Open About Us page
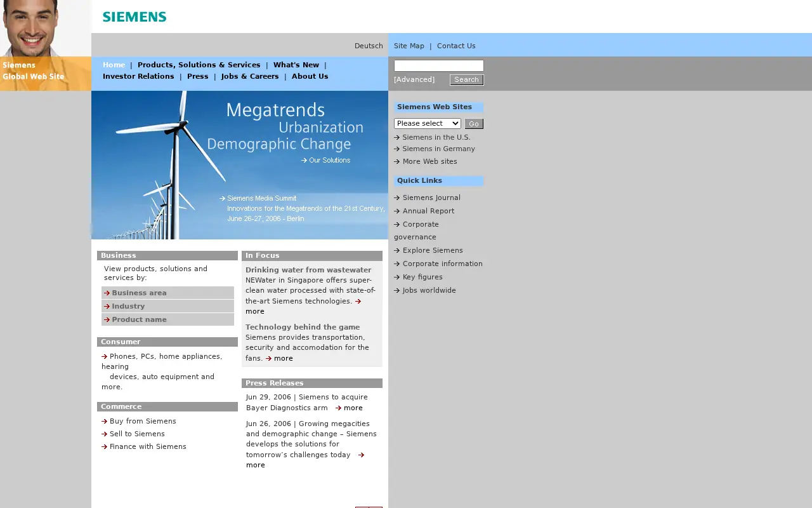 pyautogui.click(x=310, y=76)
